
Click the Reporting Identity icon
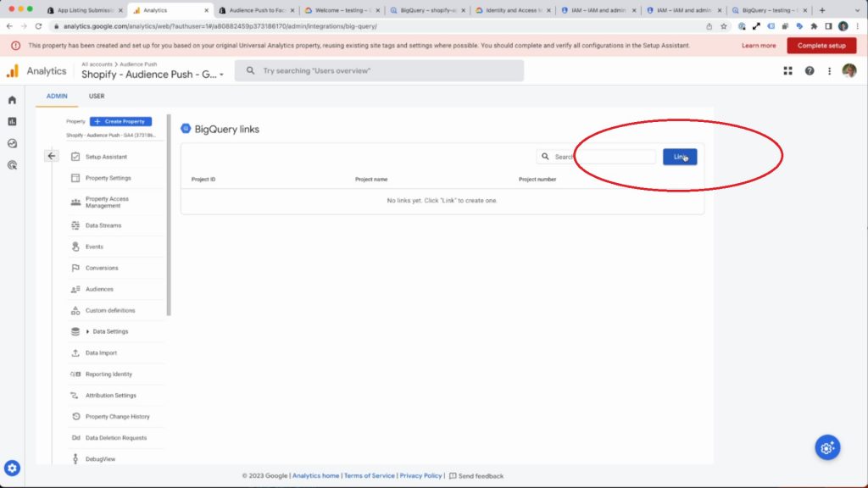pos(75,374)
